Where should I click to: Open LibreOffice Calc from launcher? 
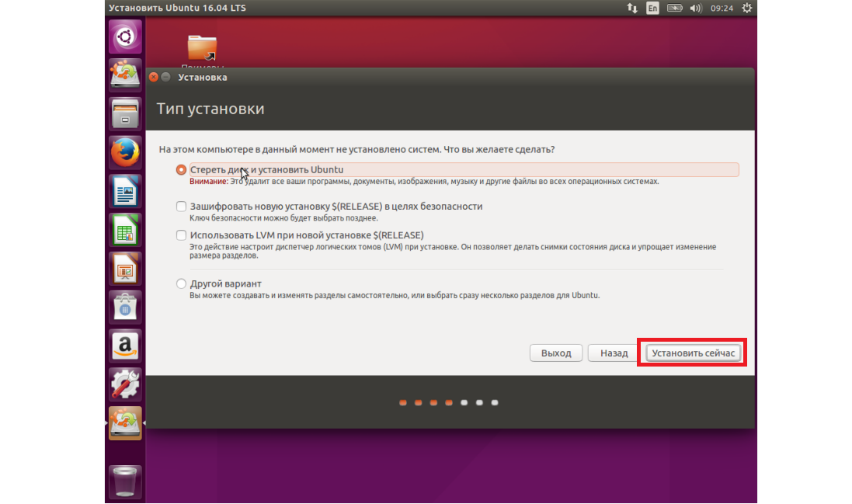[x=125, y=230]
